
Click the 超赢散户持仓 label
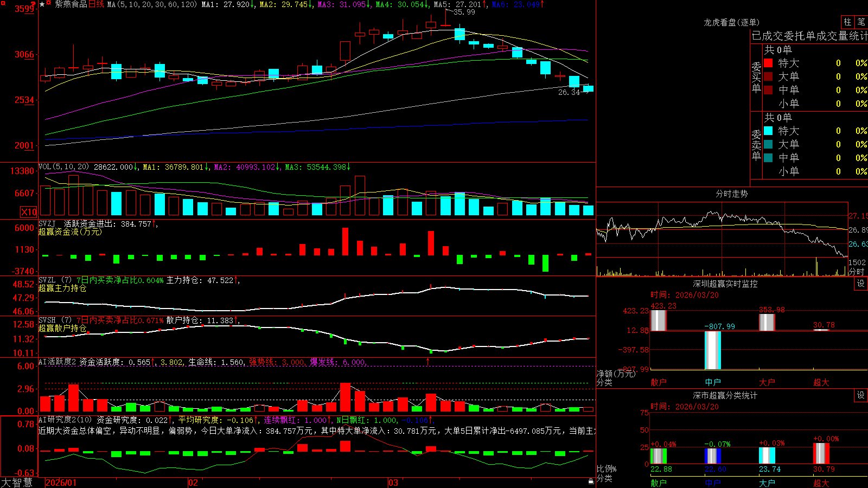coord(62,328)
